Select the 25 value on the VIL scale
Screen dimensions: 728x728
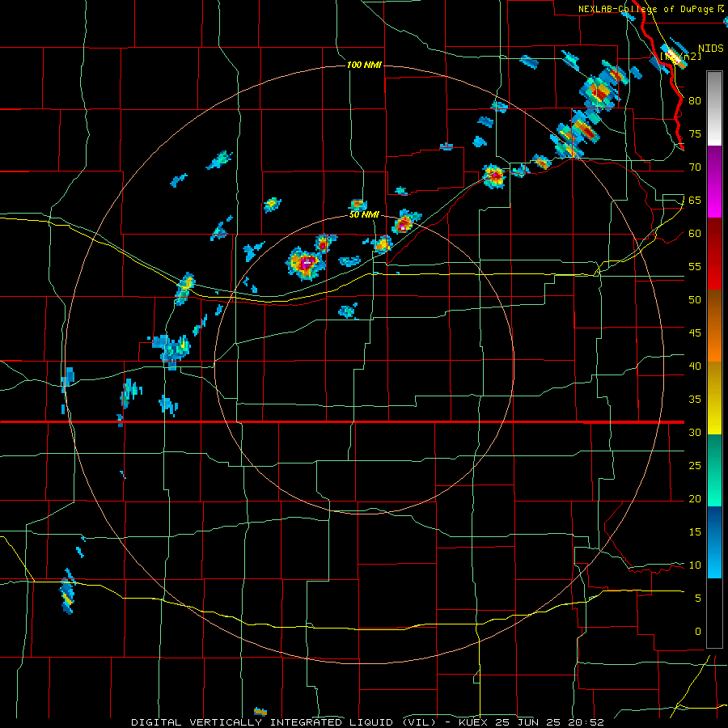(695, 465)
